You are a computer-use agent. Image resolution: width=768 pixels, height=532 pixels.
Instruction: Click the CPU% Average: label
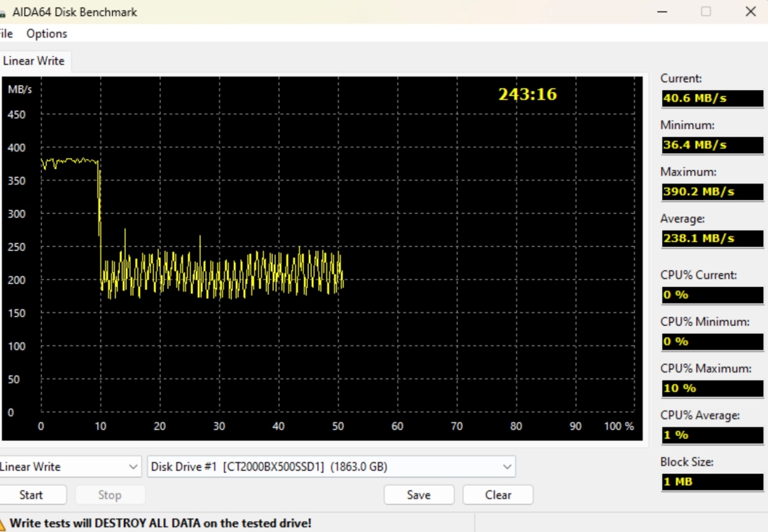(x=700, y=416)
